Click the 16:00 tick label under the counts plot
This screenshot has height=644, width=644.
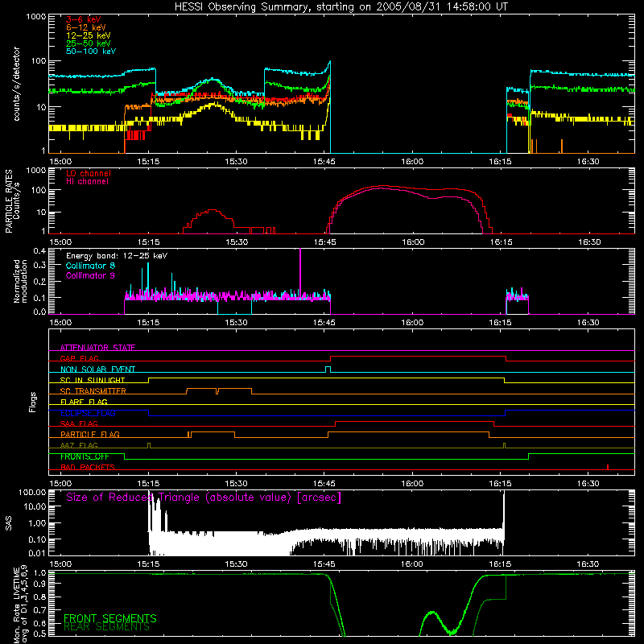pyautogui.click(x=412, y=162)
